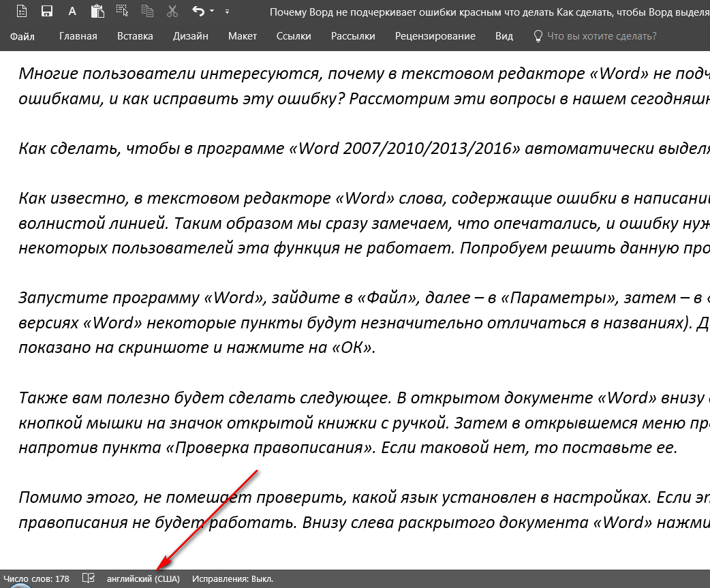Click the spelling check book icon in status bar

(x=88, y=578)
